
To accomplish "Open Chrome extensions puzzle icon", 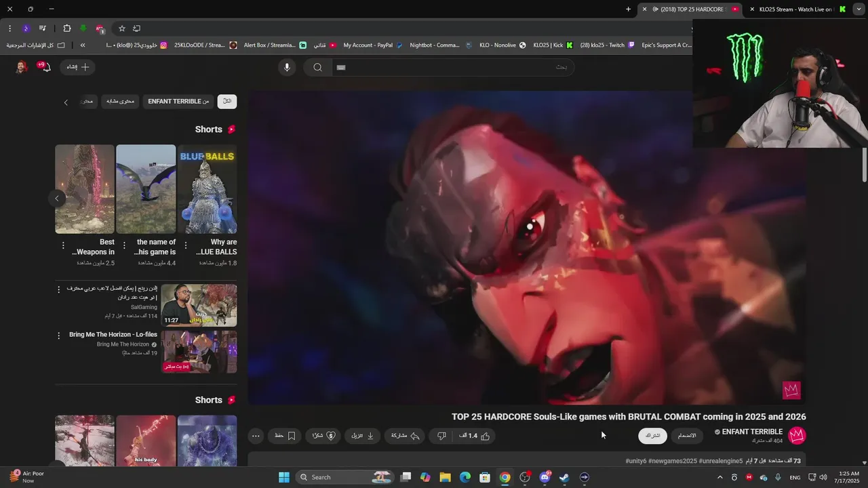I will pos(66,28).
